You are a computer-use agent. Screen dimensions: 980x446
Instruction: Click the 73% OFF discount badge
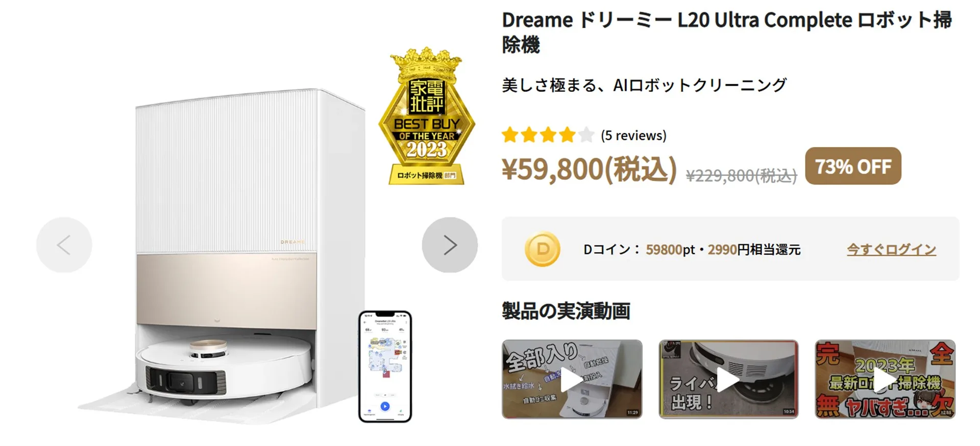pos(853,166)
